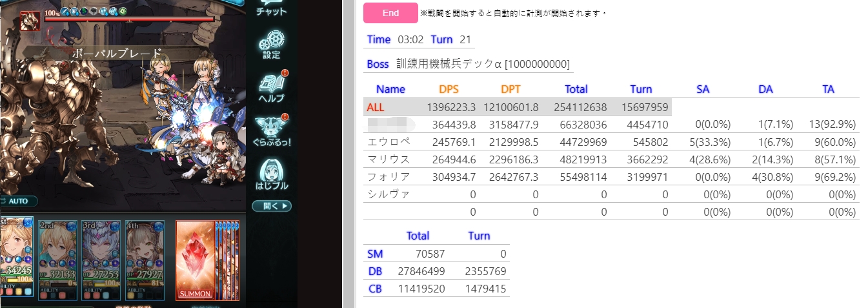Image resolution: width=868 pixels, height=308 pixels.
Task: Open the ぐらぶるっ! comic icon
Action: pyautogui.click(x=272, y=130)
